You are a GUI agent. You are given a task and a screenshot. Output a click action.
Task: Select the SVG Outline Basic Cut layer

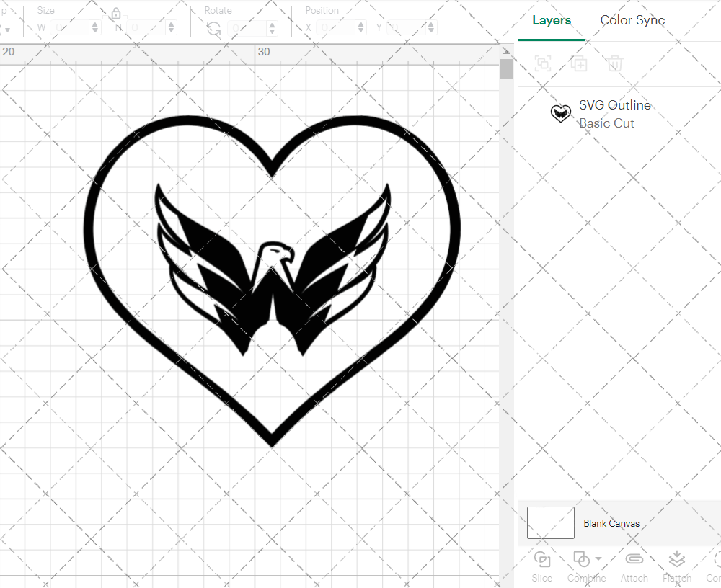coord(614,114)
